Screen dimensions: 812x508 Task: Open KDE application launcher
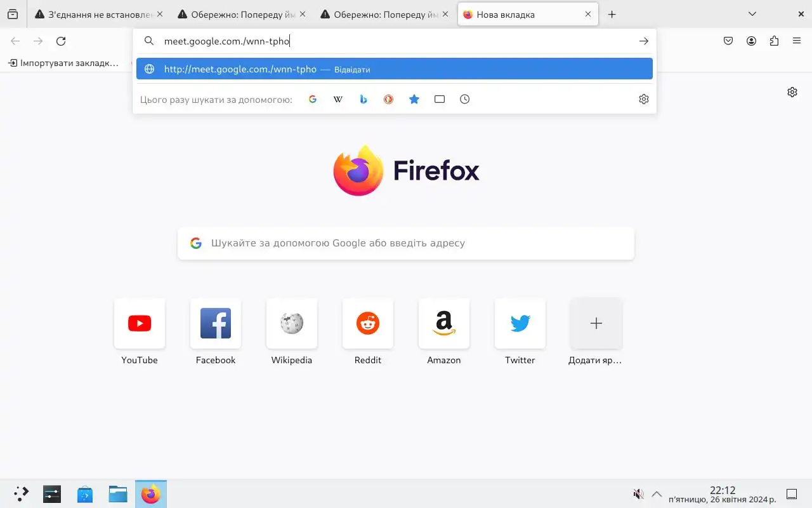coord(22,493)
